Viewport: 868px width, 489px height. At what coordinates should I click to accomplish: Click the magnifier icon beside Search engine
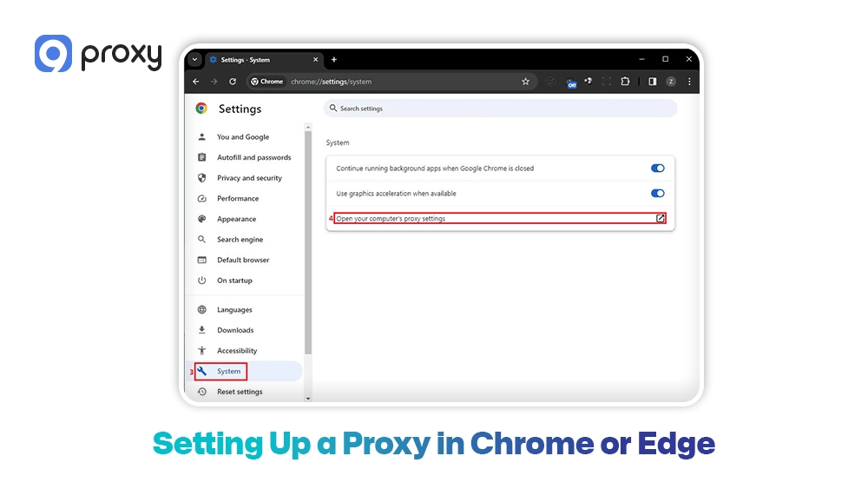click(x=202, y=239)
